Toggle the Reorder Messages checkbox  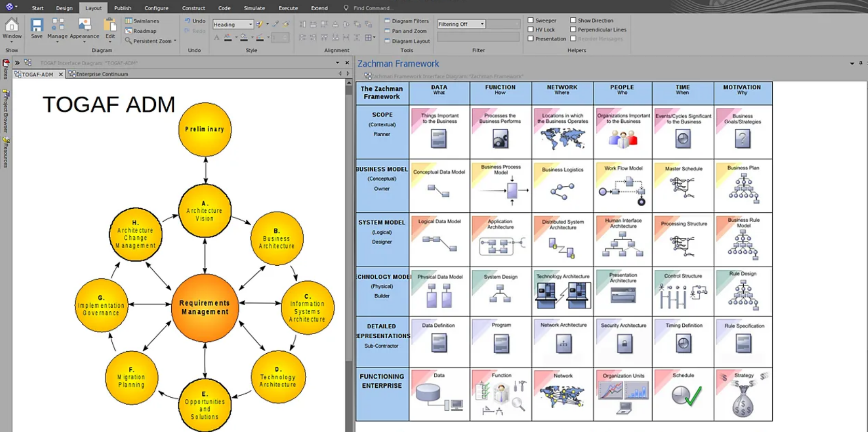pos(573,38)
